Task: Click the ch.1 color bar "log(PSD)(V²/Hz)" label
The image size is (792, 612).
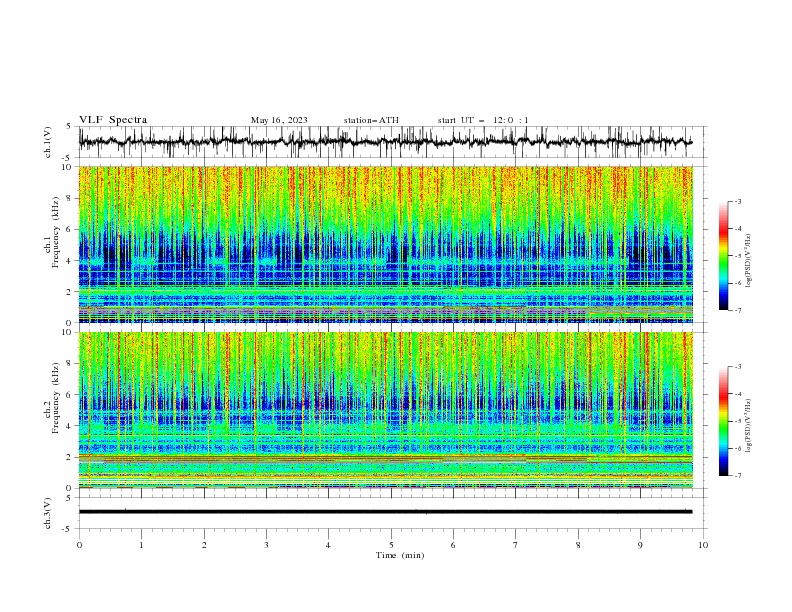Action: pyautogui.click(x=749, y=260)
